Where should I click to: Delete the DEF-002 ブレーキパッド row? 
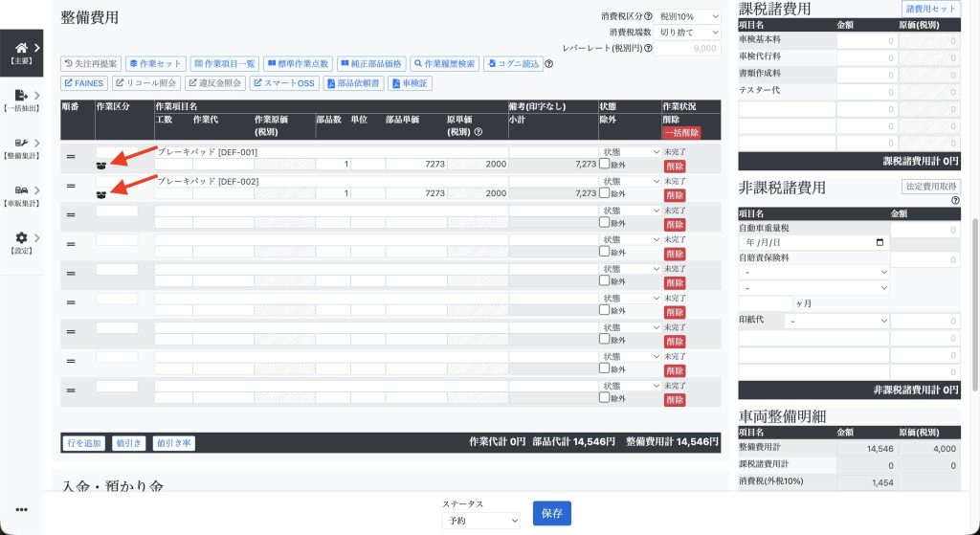tap(675, 195)
